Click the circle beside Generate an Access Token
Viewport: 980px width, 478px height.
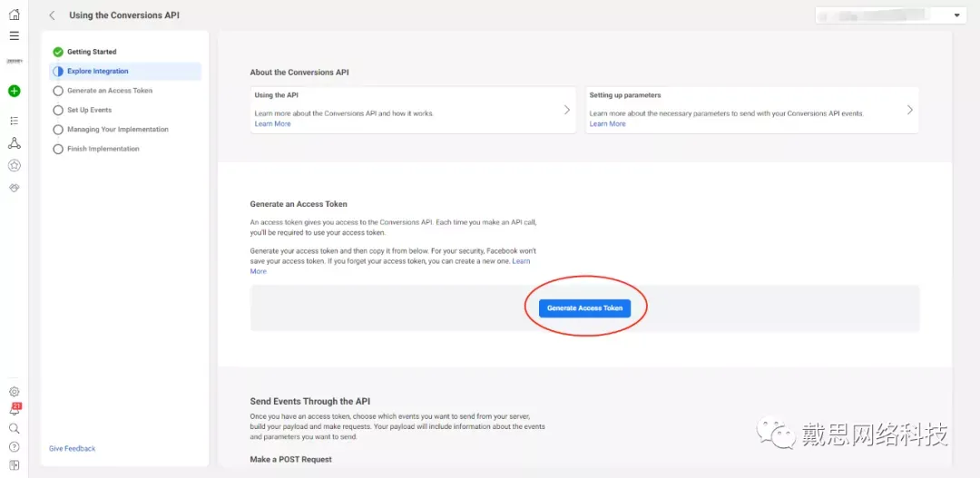pyautogui.click(x=58, y=91)
